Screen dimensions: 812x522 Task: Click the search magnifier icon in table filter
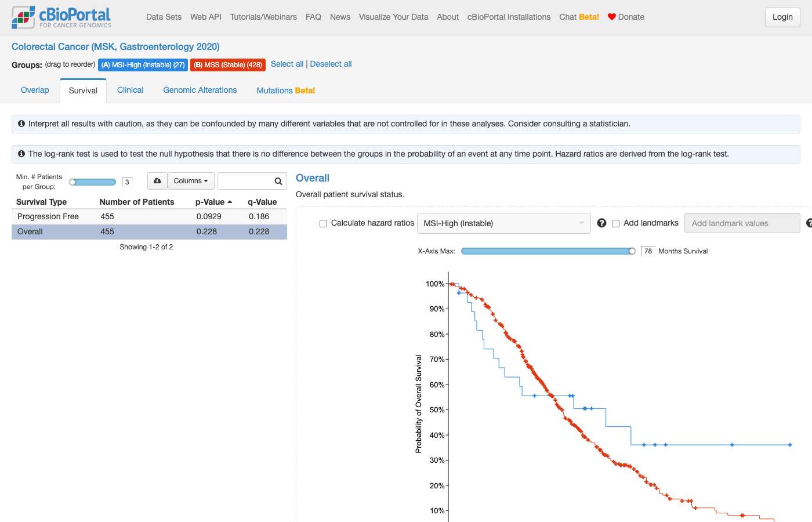(278, 182)
